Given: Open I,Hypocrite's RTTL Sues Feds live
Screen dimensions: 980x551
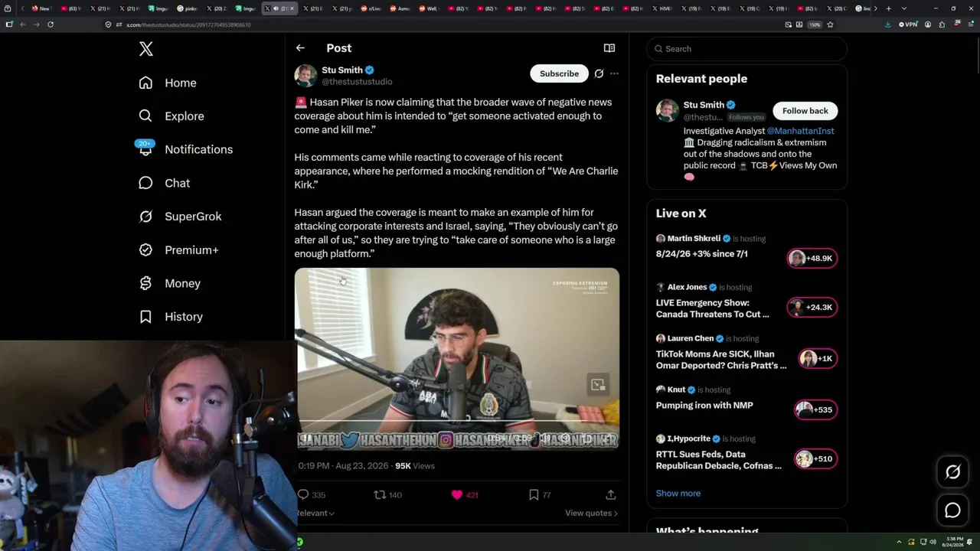Looking at the screenshot, I should (x=719, y=460).
